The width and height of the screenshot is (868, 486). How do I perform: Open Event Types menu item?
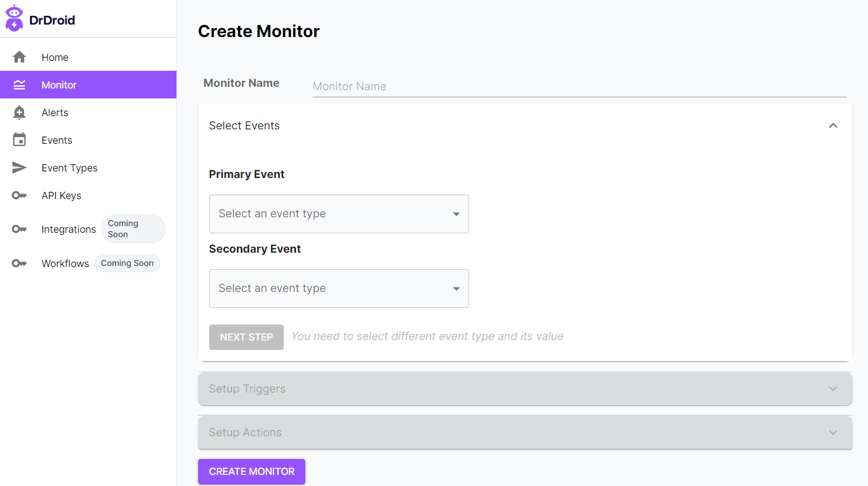(69, 168)
